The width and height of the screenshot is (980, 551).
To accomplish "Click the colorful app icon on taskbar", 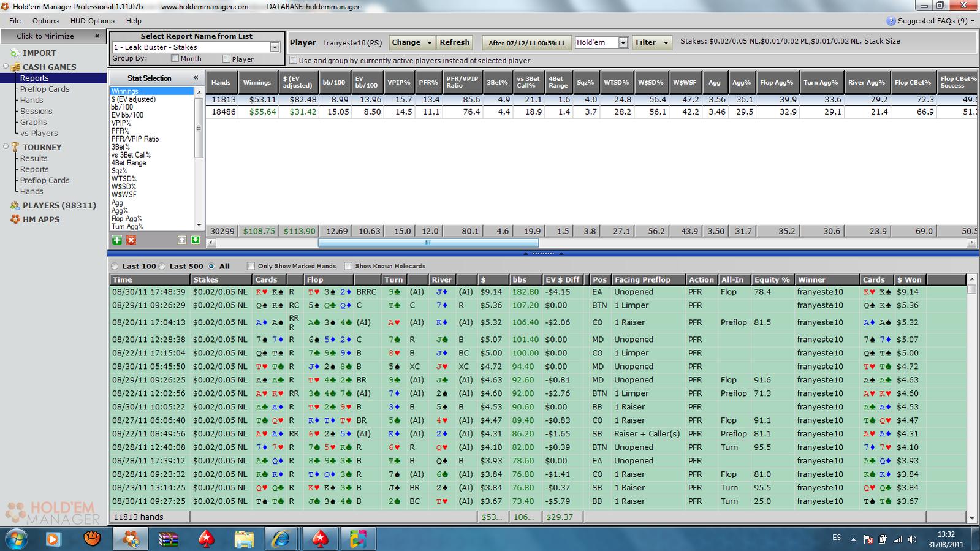I will tap(358, 539).
